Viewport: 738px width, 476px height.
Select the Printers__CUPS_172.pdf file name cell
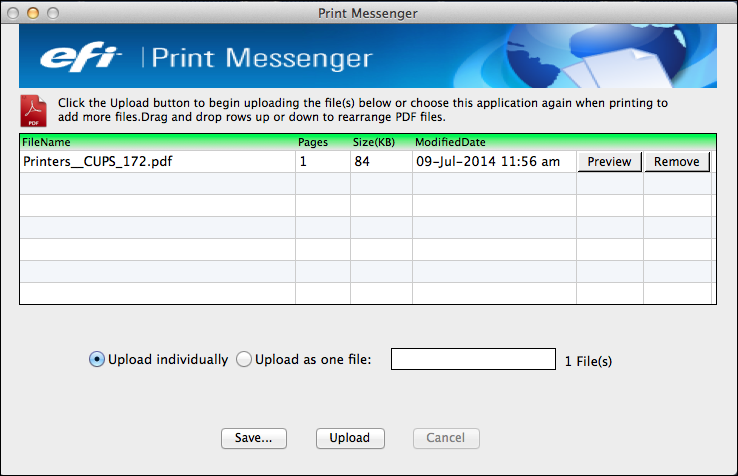158,161
